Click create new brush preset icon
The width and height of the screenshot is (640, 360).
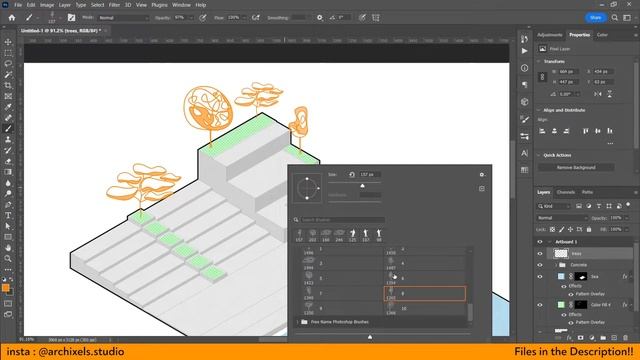pyautogui.click(x=482, y=189)
